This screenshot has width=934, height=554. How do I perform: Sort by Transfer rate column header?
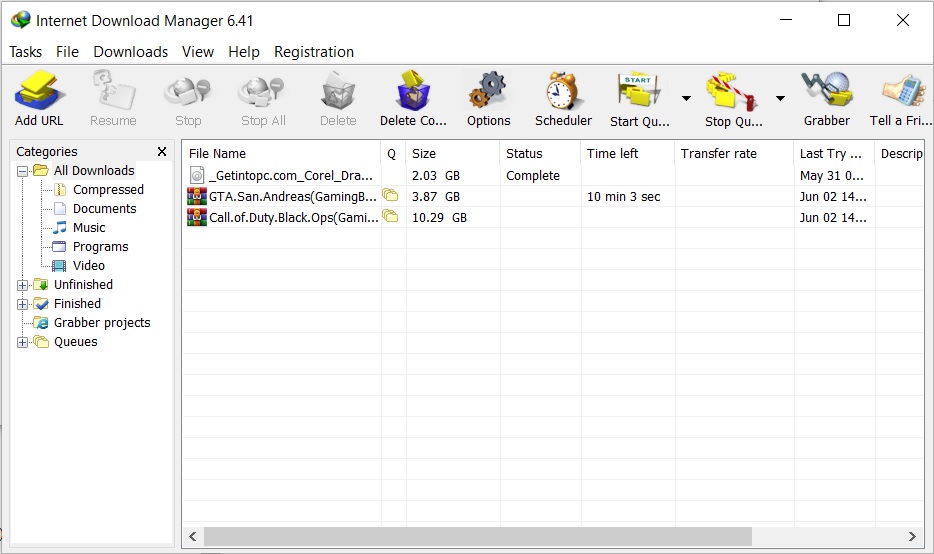734,154
